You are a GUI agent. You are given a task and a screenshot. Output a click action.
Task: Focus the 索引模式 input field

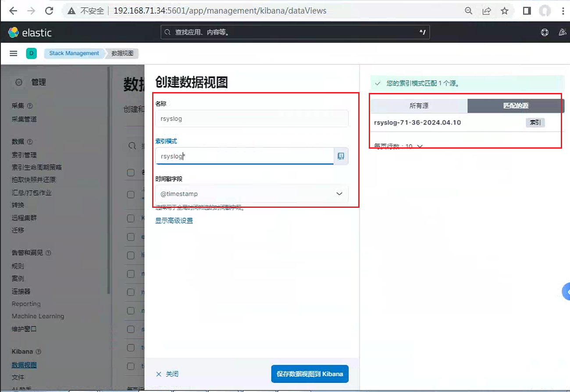(x=245, y=156)
